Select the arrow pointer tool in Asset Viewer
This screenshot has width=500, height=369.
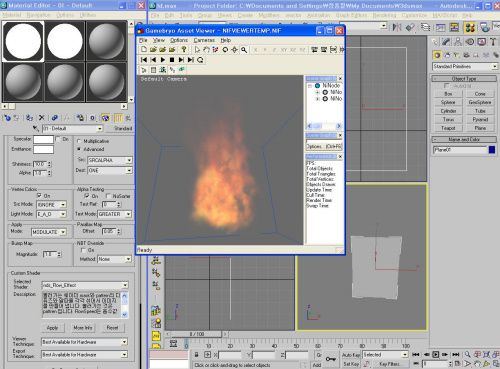197,50
